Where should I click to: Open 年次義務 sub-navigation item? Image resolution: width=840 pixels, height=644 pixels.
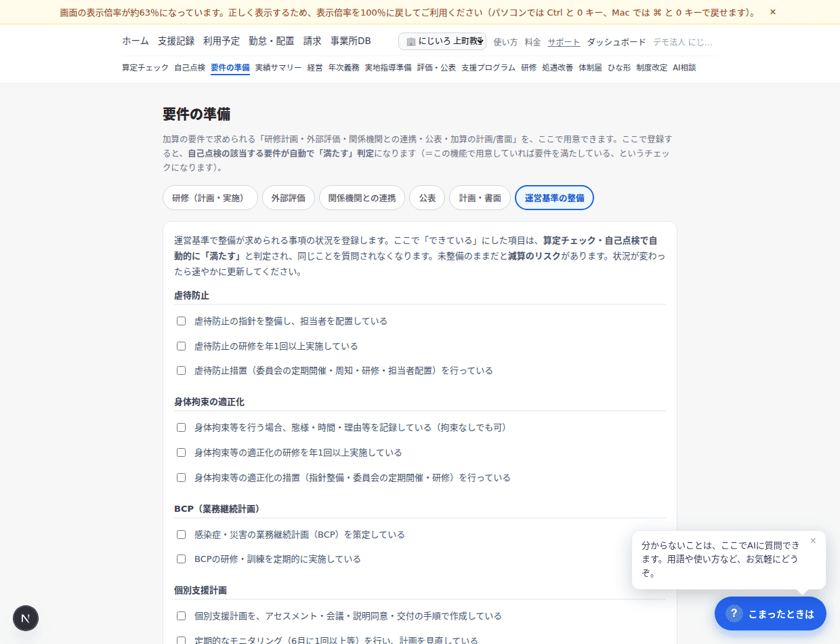click(x=344, y=68)
